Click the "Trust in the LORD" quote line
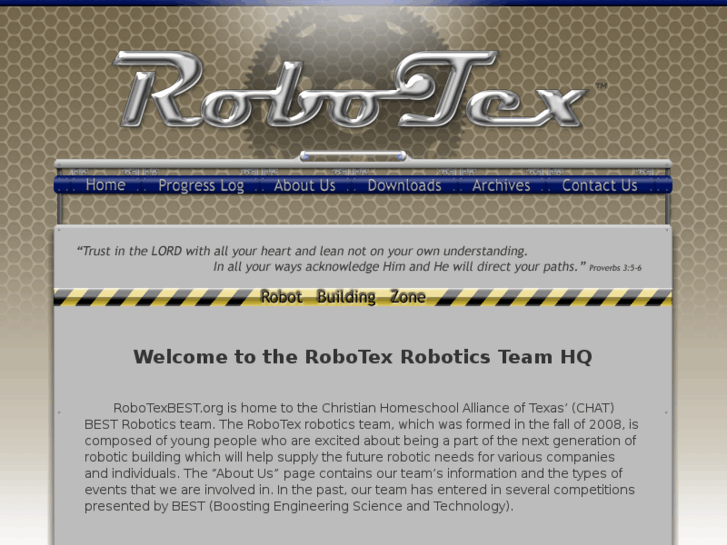The height and width of the screenshot is (545, 727). 302,251
